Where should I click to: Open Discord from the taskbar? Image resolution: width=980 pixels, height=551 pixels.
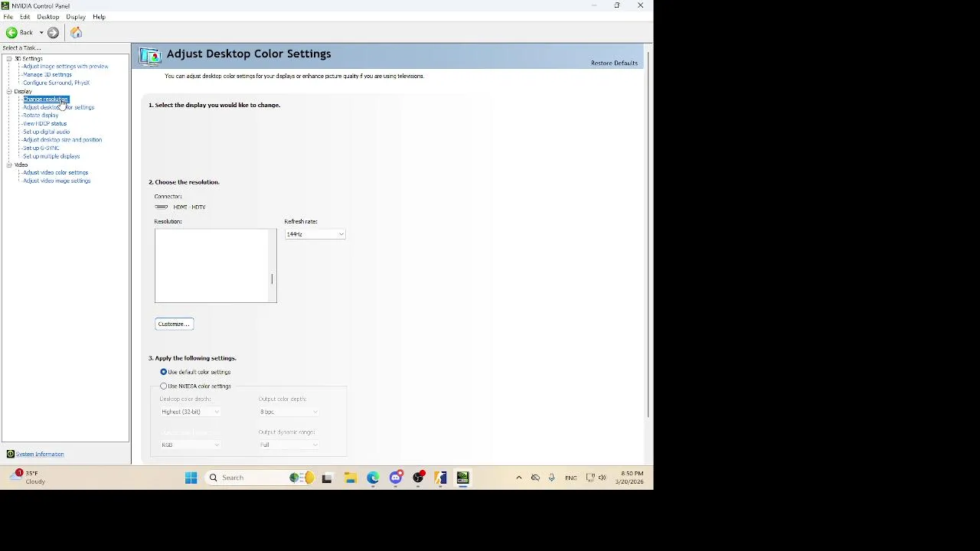pos(396,478)
